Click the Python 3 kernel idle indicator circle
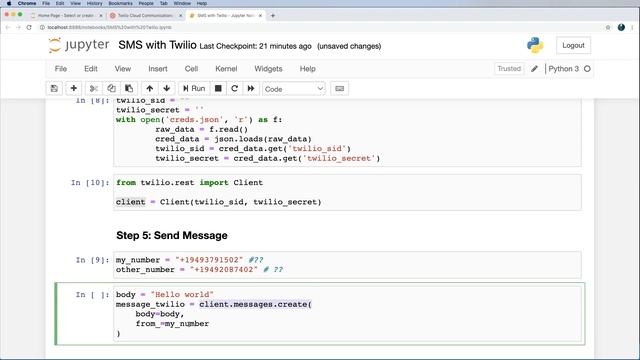The width and height of the screenshot is (640, 360). pyautogui.click(x=587, y=69)
